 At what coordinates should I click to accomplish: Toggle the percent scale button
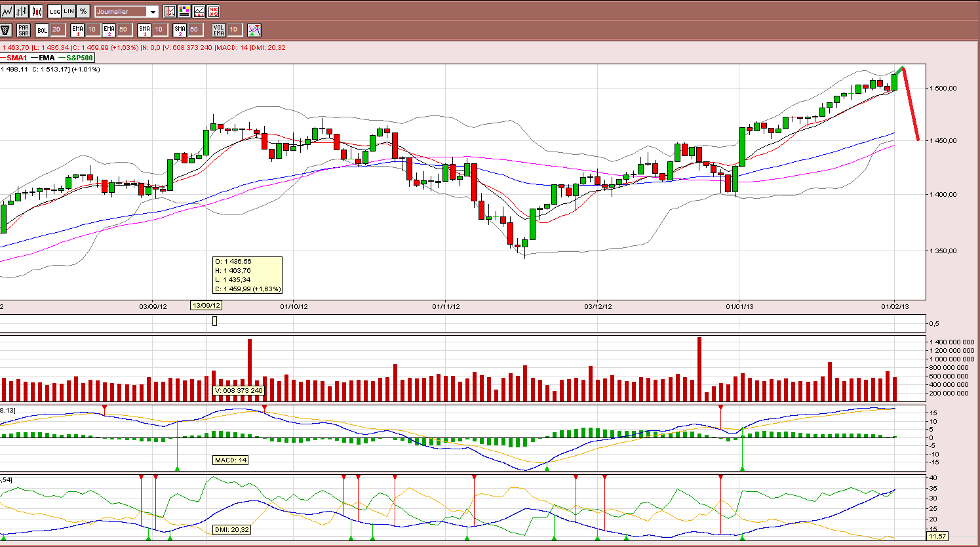point(83,11)
